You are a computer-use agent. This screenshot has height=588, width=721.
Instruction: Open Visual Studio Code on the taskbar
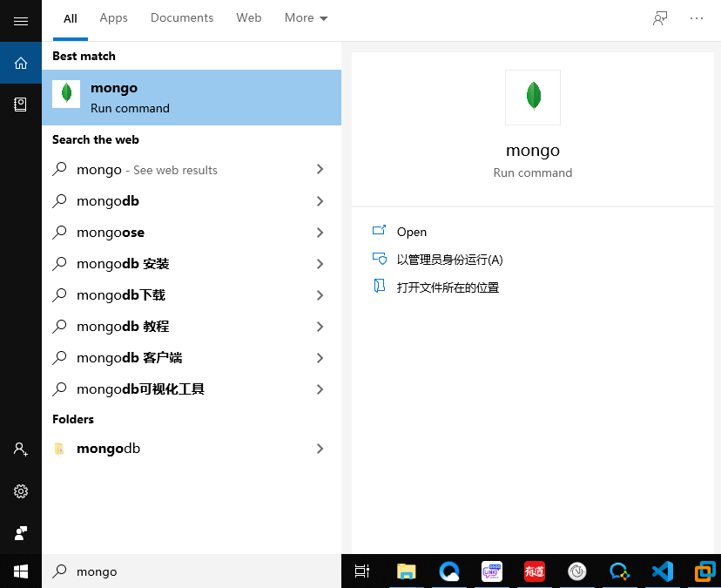click(x=663, y=571)
